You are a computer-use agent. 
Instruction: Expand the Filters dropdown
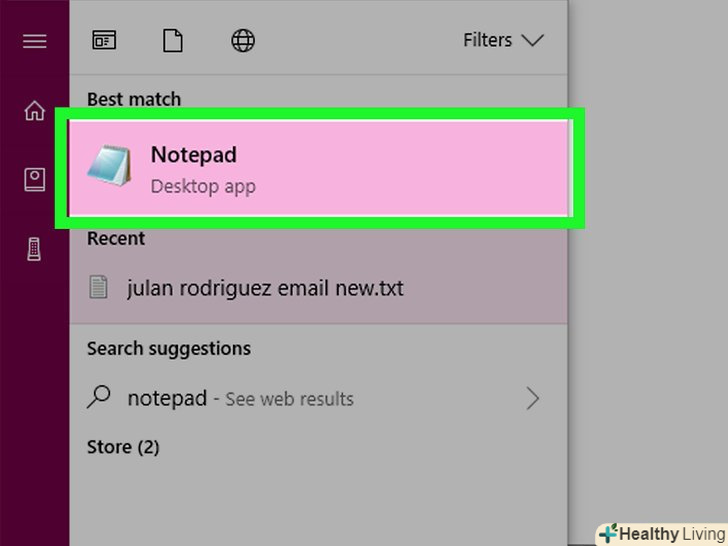pyautogui.click(x=503, y=40)
